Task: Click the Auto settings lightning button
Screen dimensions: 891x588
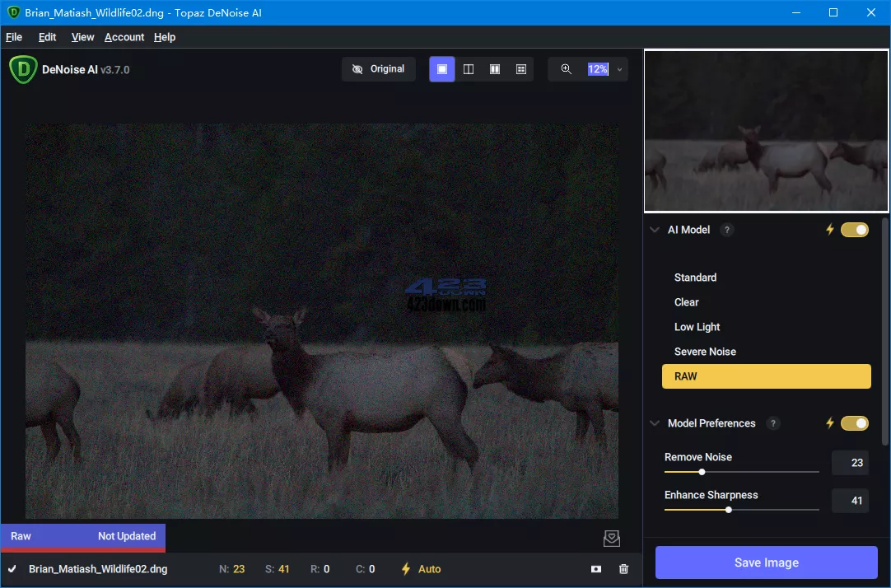Action: 420,568
